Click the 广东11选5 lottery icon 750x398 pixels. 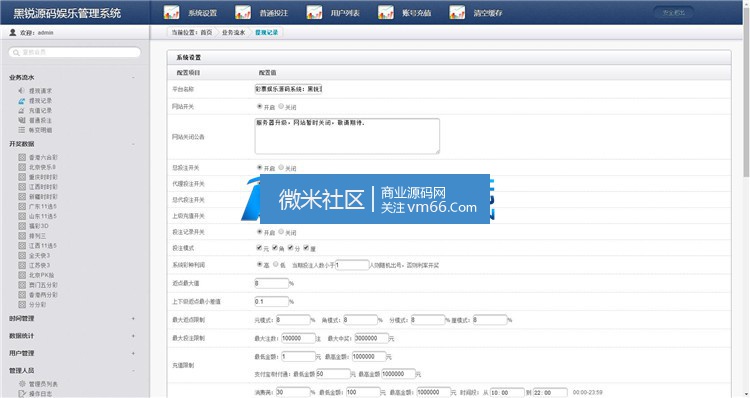[x=22, y=206]
